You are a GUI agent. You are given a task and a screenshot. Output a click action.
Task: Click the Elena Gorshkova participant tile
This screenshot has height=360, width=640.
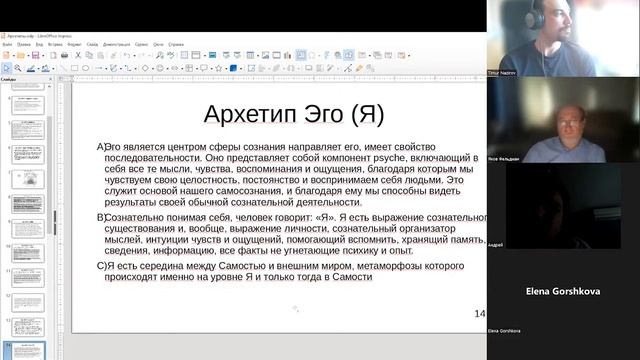point(563,291)
